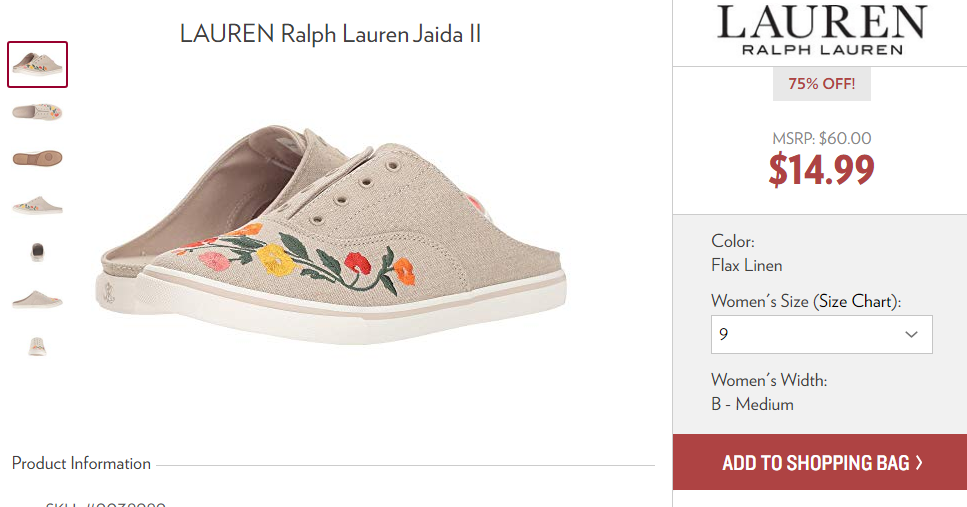Click the B - Medium width text
The height and width of the screenshot is (507, 967).
click(752, 404)
